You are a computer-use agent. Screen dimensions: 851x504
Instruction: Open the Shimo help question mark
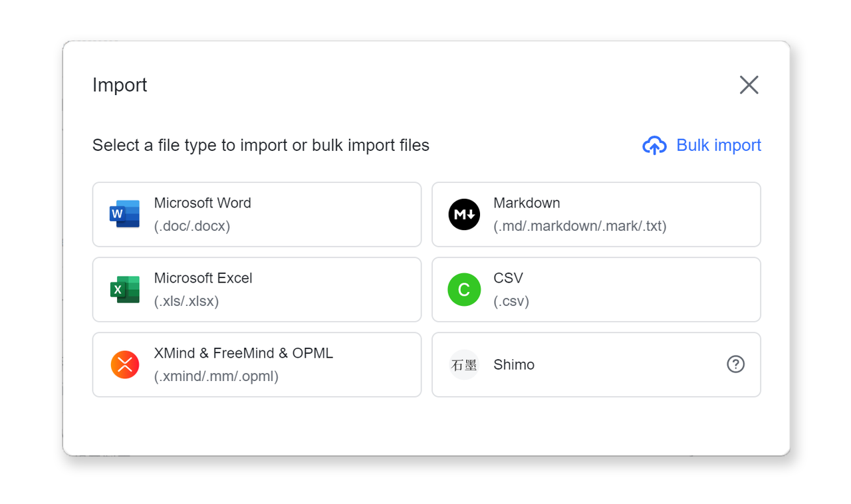(x=735, y=364)
